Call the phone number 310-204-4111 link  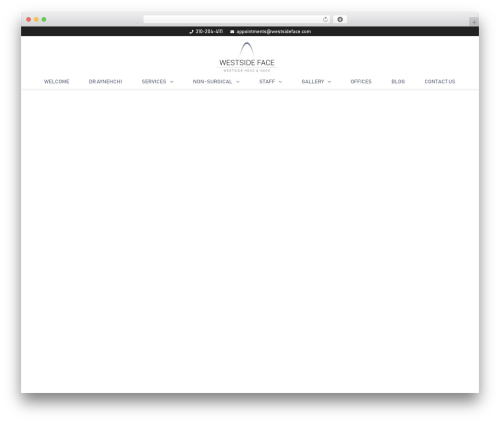click(209, 31)
